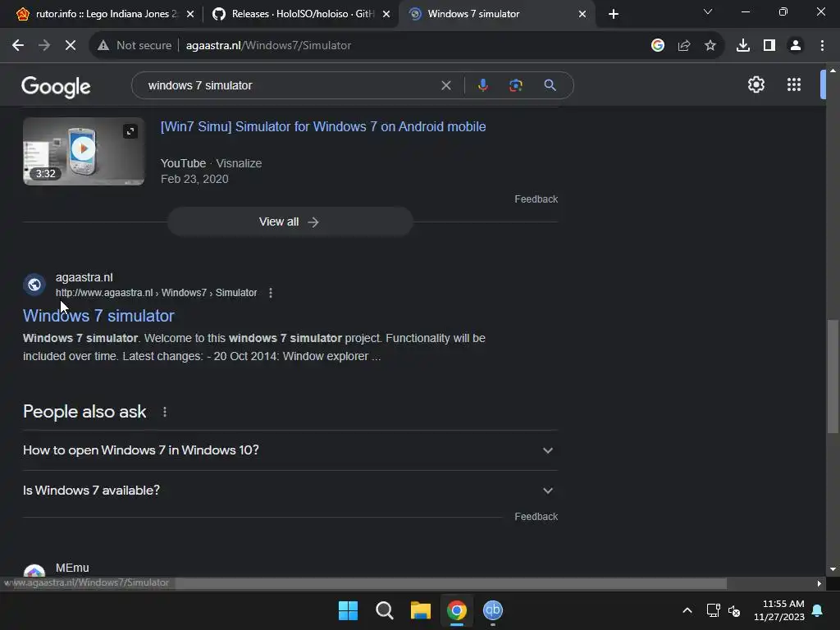The height and width of the screenshot is (630, 840).
Task: Click the vertical scrollbar thumb
Action: 833,376
